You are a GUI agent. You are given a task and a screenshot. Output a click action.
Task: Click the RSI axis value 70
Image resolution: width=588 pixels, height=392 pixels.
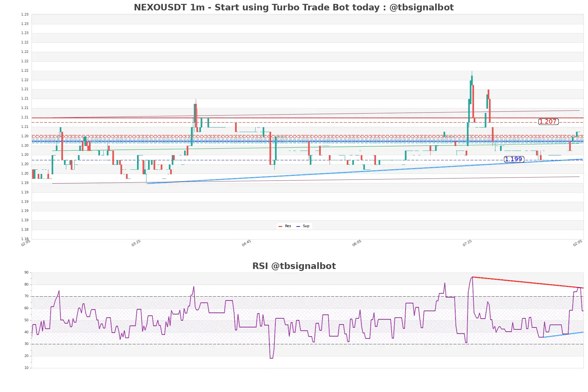pos(26,296)
